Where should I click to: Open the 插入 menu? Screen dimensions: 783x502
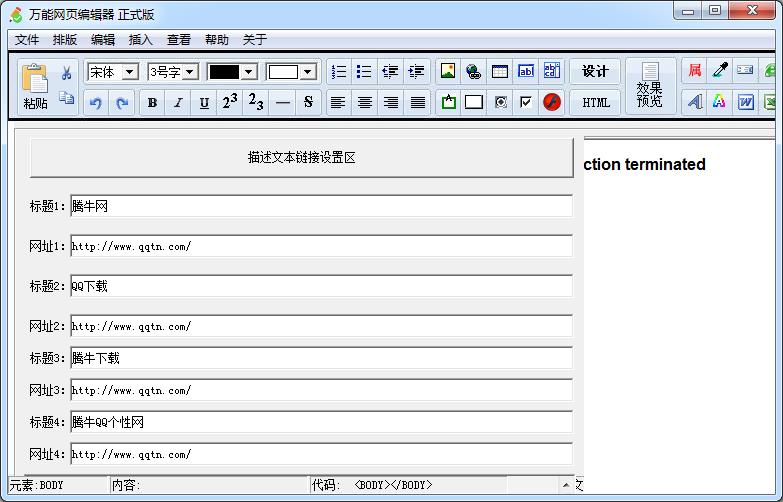[141, 40]
